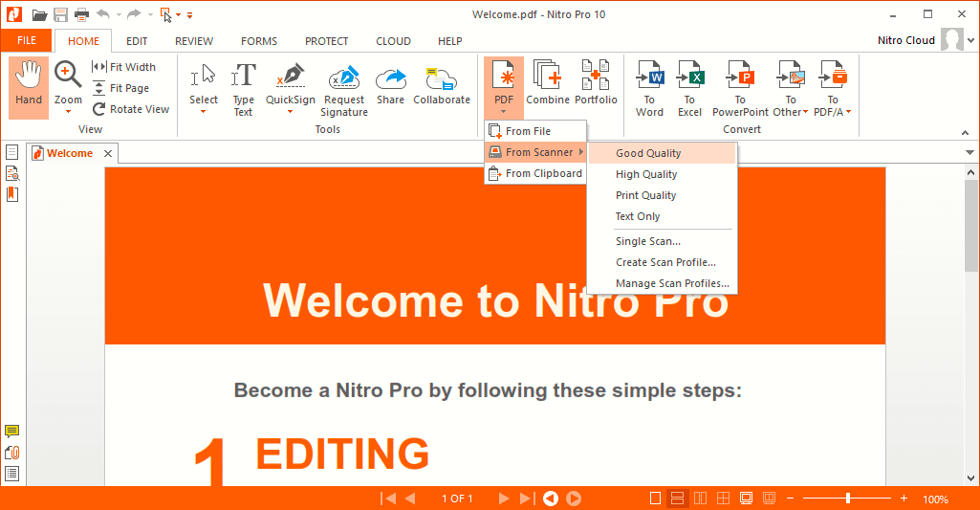Convert To PowerPoint
The width and height of the screenshot is (980, 510).
coord(740,88)
